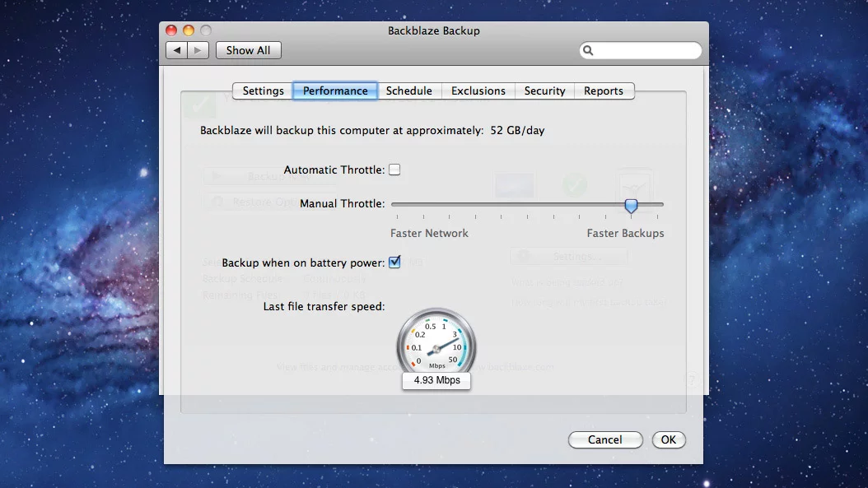Click the Faster Network end of the slider

click(x=395, y=204)
